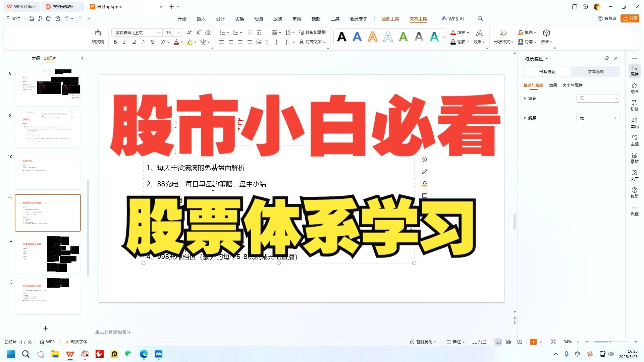Pin the 对象属性 panel
This screenshot has height=362, width=644.
606,58
